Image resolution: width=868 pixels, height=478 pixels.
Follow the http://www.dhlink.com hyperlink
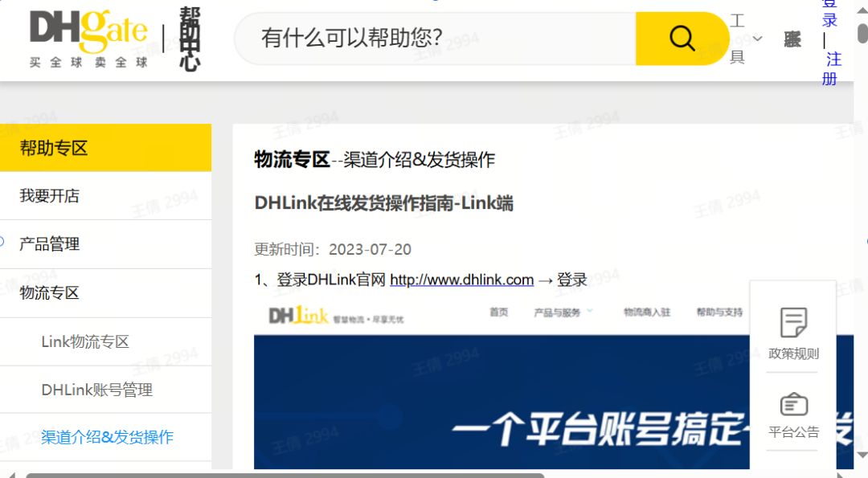tap(461, 279)
